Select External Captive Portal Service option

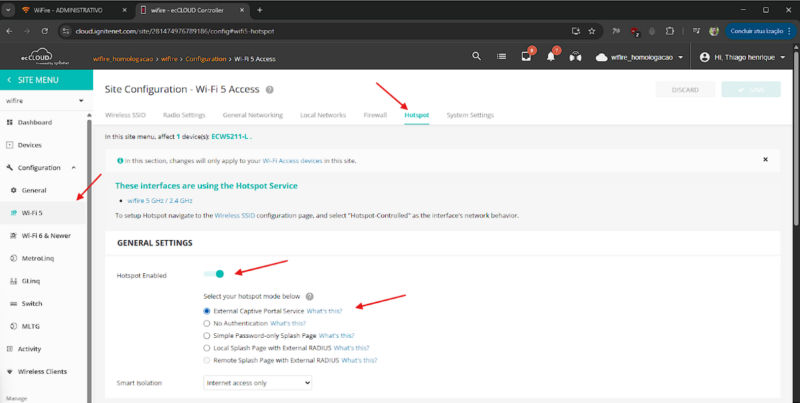[207, 311]
